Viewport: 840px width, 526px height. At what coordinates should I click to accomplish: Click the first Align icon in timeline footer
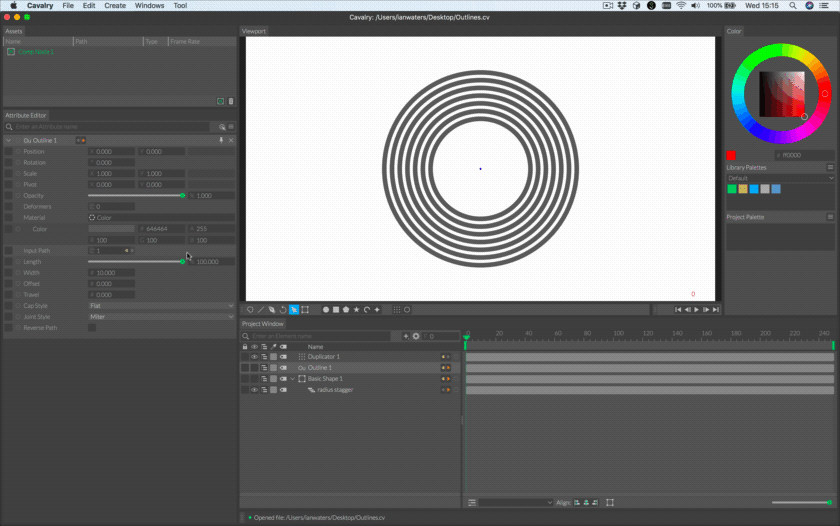577,502
